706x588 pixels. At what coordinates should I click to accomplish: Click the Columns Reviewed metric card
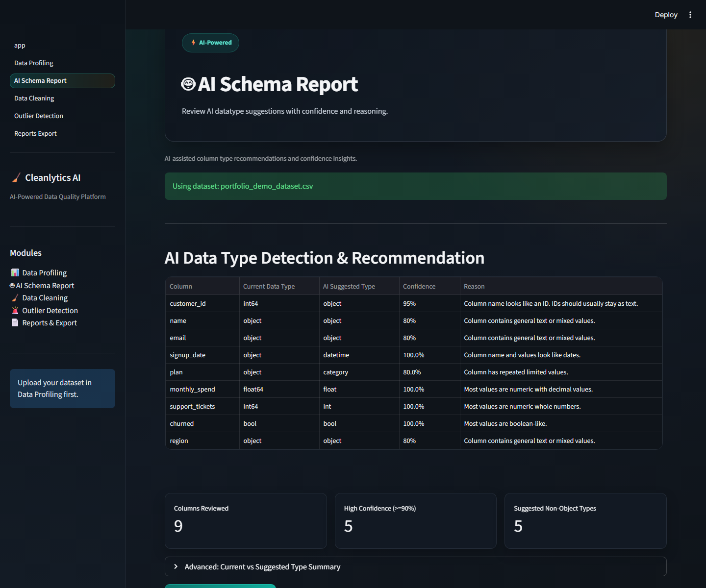246,521
